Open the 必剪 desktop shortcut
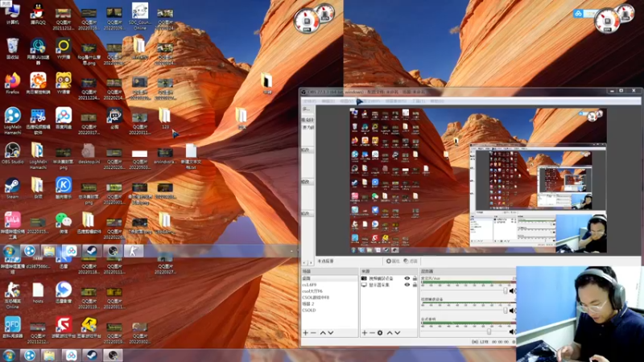Screen dimensions: 644x362 click(x=114, y=118)
